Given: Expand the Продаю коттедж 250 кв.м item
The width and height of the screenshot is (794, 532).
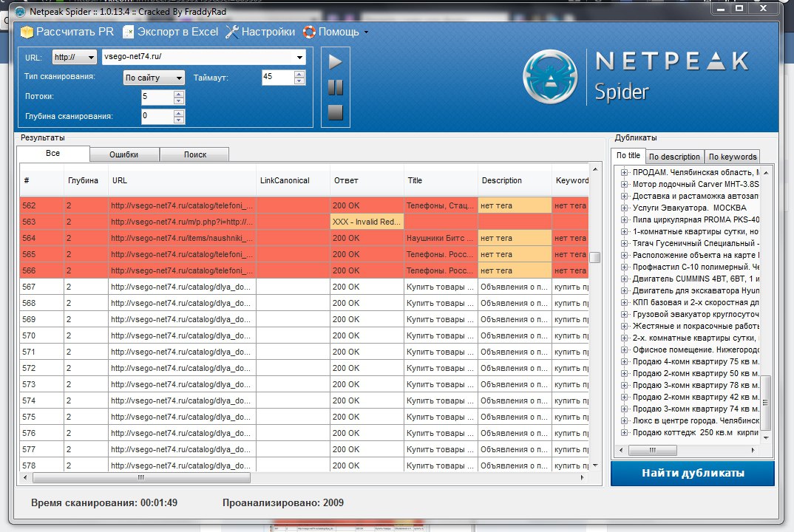Looking at the screenshot, I should click(x=624, y=433).
